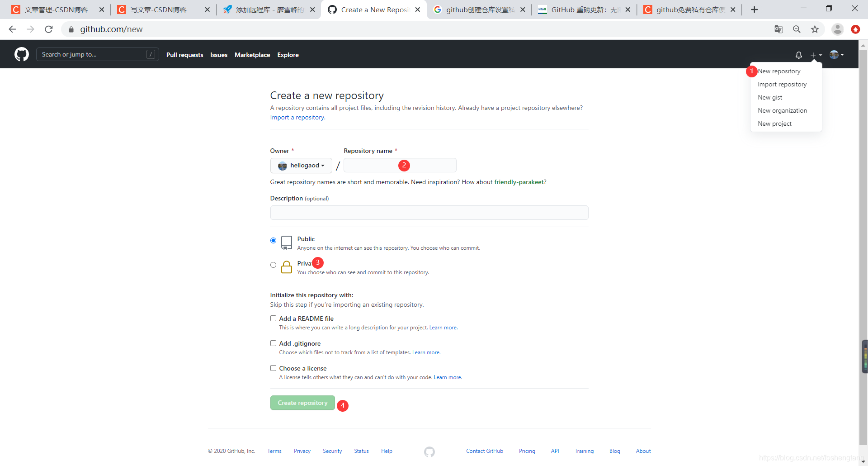The height and width of the screenshot is (466, 868).
Task: Open Explore in header nav
Action: (x=288, y=55)
